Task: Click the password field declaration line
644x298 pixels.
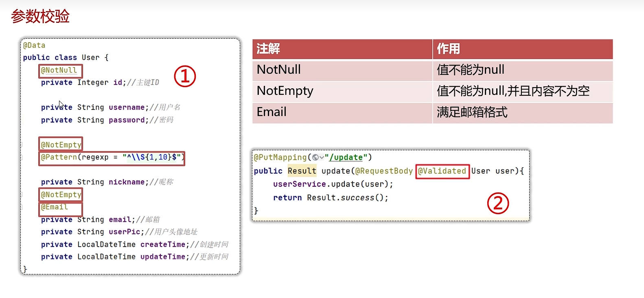Action: click(107, 120)
